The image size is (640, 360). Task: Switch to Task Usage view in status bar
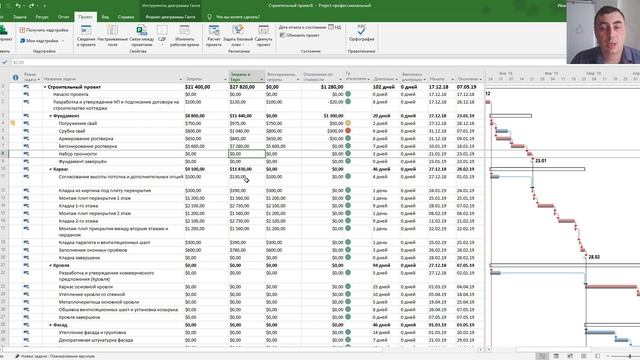coord(556,356)
